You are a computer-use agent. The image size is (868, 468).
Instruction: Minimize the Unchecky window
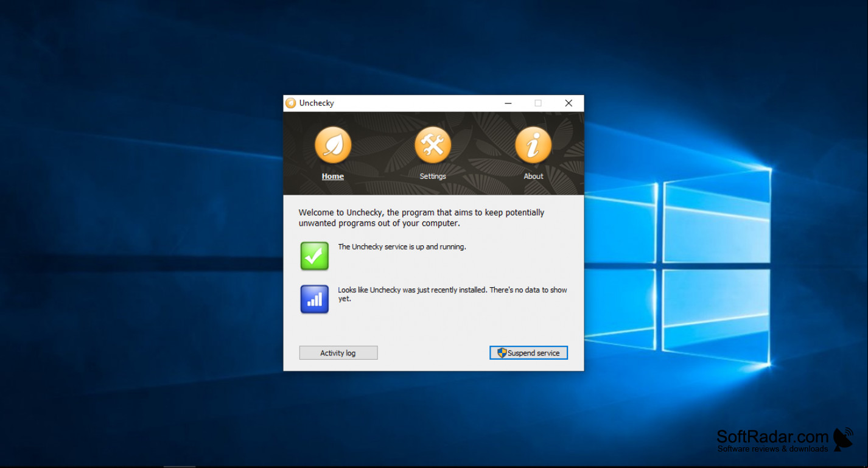(x=509, y=103)
